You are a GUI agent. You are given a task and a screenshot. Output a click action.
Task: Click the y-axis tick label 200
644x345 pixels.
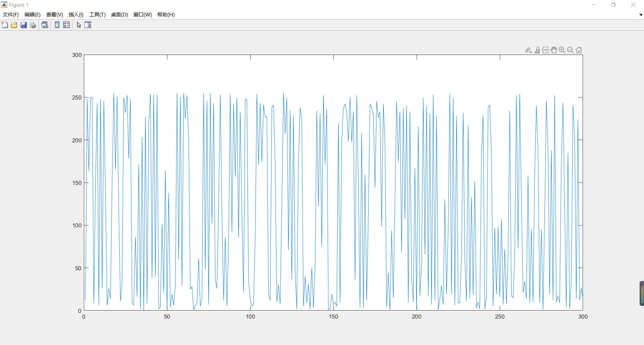tap(77, 140)
